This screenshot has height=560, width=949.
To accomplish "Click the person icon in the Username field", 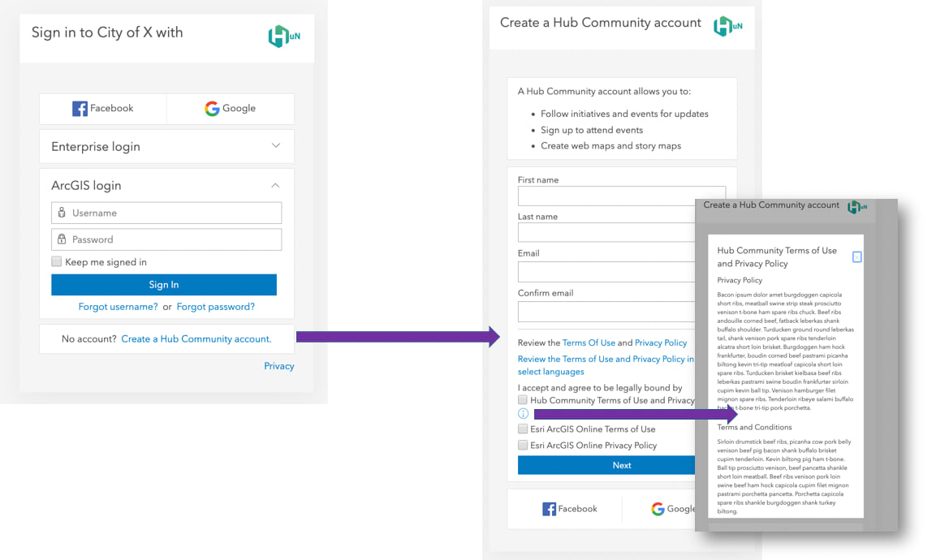I will pos(62,212).
